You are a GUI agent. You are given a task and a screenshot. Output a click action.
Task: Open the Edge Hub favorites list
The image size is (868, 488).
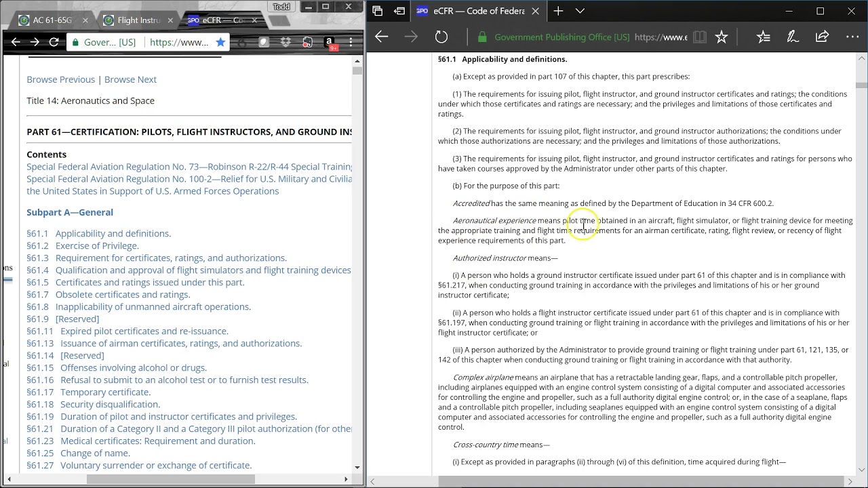click(764, 37)
